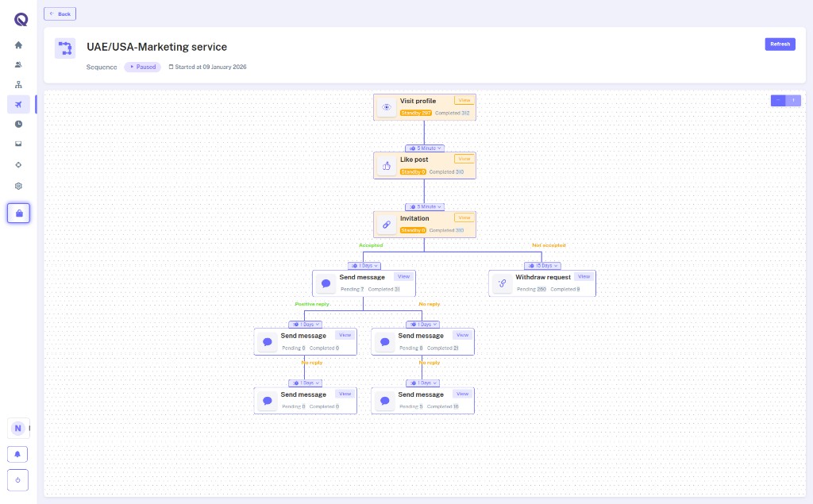Click the thumbs-up icon on Like post node
The image size is (813, 504).
coord(387,165)
